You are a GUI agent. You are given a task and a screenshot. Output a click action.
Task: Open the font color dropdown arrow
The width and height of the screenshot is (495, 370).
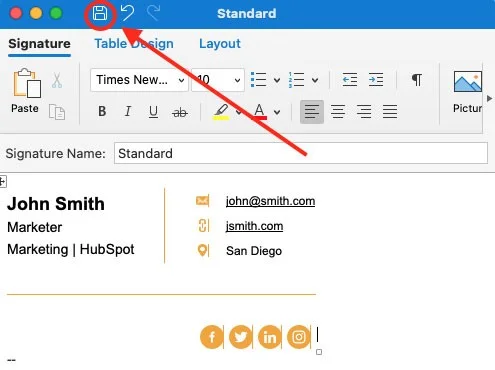tap(277, 112)
